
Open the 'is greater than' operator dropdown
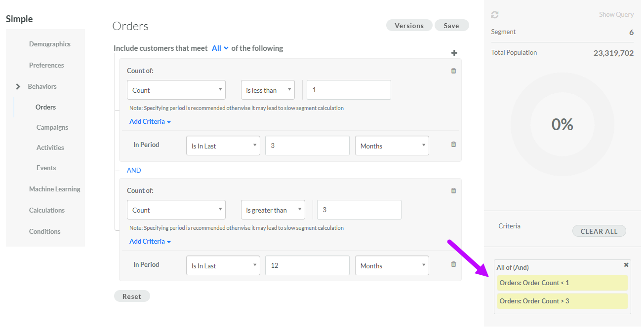tap(273, 210)
